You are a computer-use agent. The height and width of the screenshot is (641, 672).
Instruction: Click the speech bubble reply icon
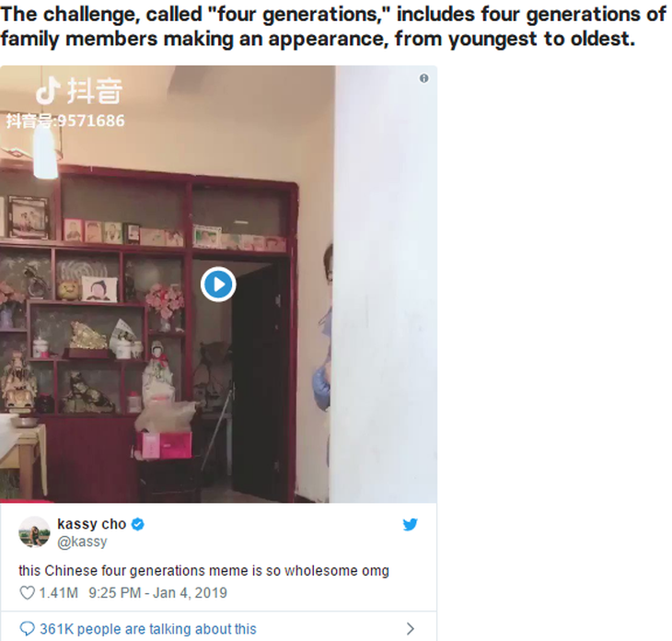(x=27, y=629)
